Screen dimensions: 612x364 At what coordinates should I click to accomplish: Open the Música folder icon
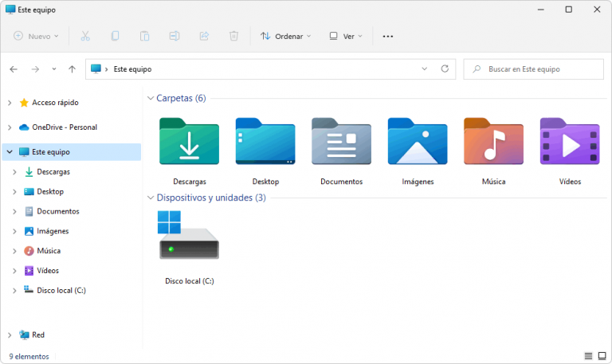click(x=493, y=142)
